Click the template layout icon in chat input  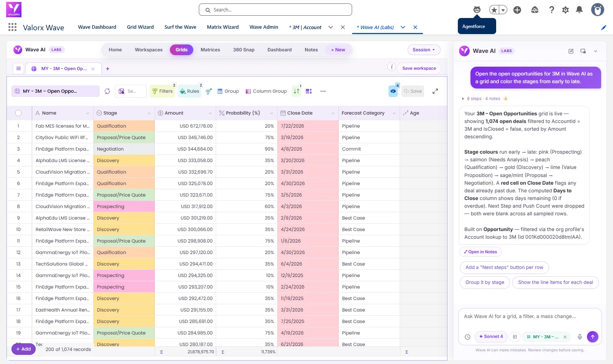tap(515, 337)
